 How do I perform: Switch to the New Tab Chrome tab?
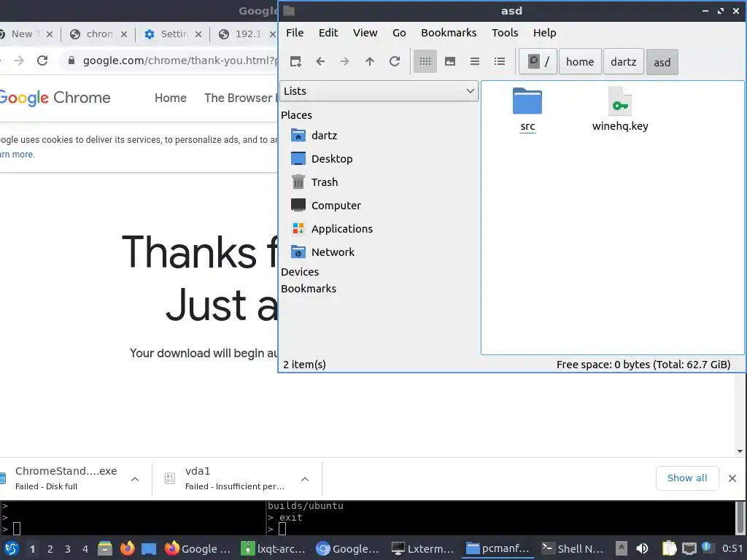point(21,34)
